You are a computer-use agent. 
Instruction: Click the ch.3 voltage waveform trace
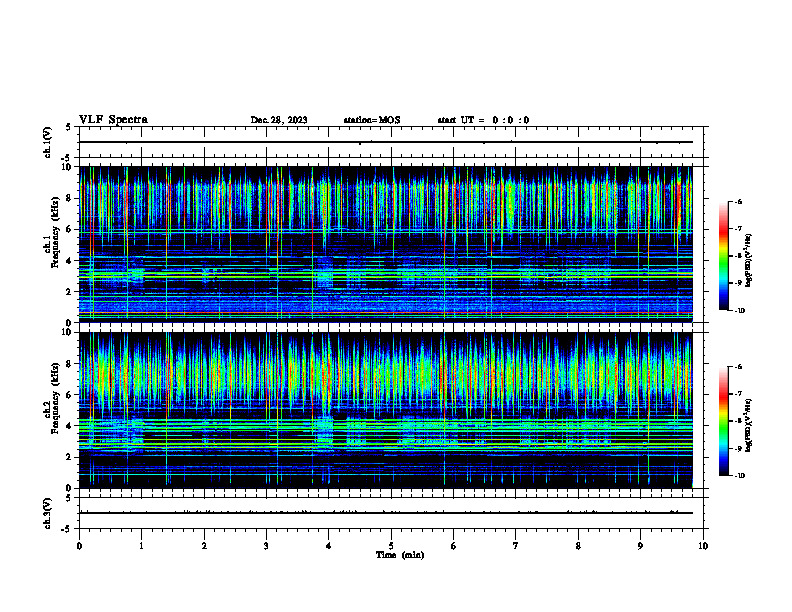[x=385, y=513]
